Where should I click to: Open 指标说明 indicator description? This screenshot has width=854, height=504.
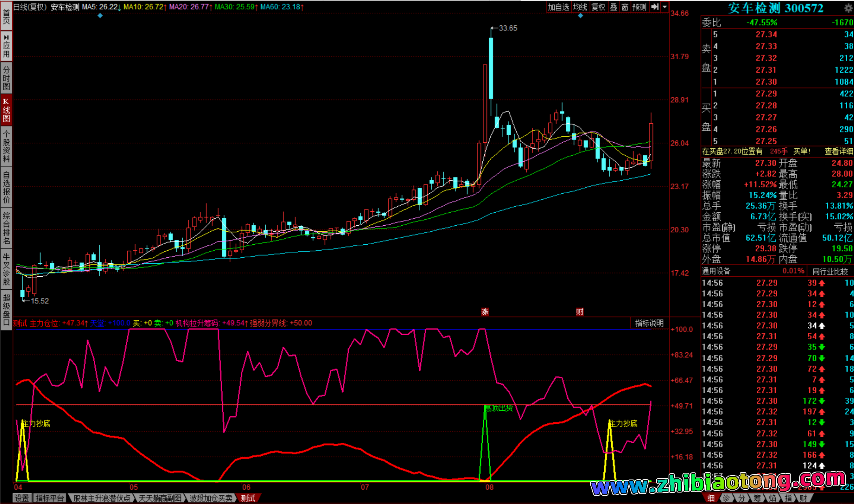(649, 323)
